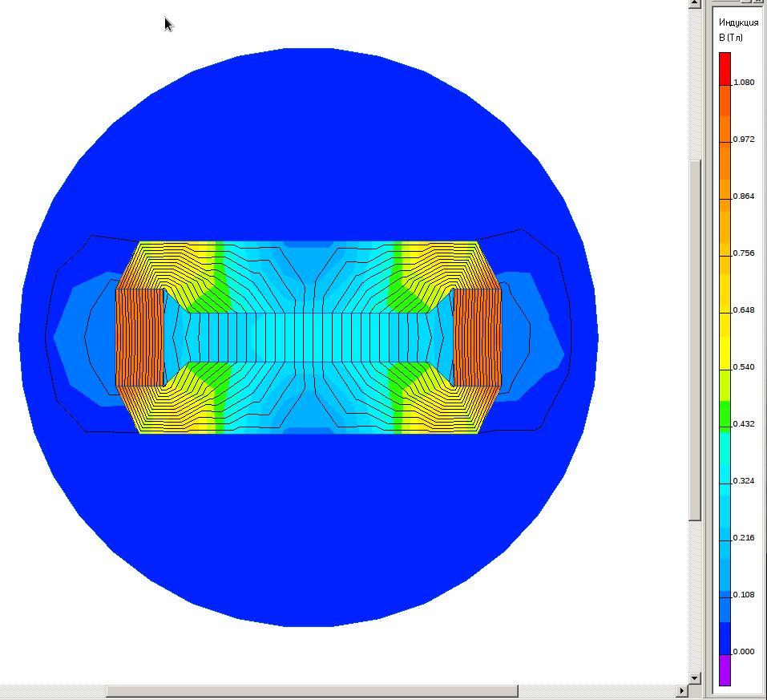Click the vertical scrollbar down arrow

[695, 678]
